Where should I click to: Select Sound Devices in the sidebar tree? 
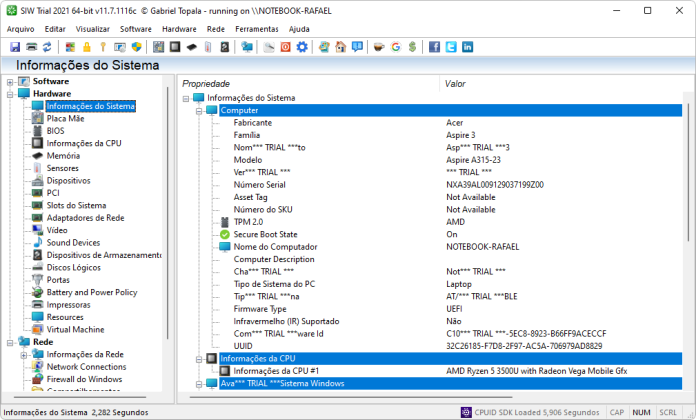point(73,243)
